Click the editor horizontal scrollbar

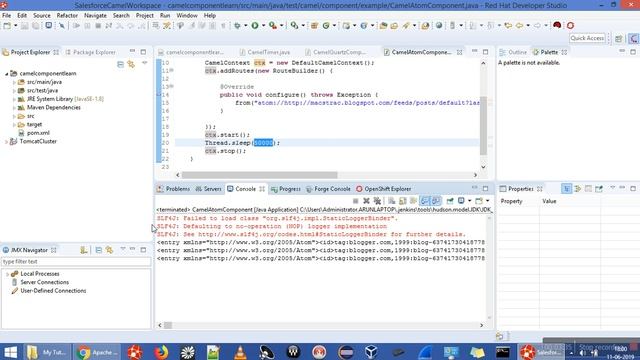point(260,175)
